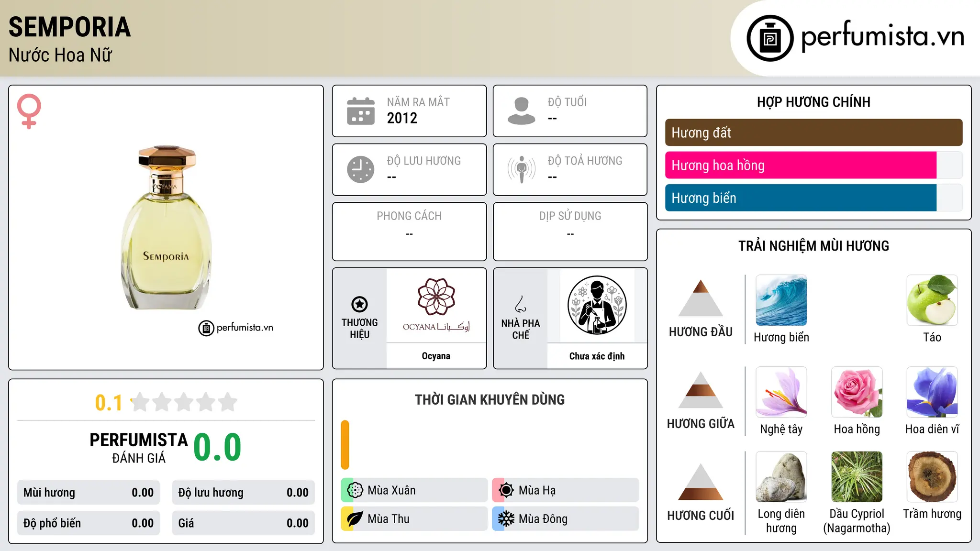Select the Mùa Thu season label
980x551 pixels.
click(x=389, y=519)
